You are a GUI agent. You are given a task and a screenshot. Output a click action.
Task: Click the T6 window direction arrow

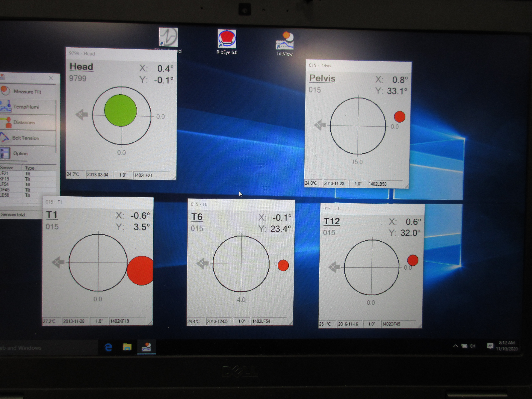203,264
